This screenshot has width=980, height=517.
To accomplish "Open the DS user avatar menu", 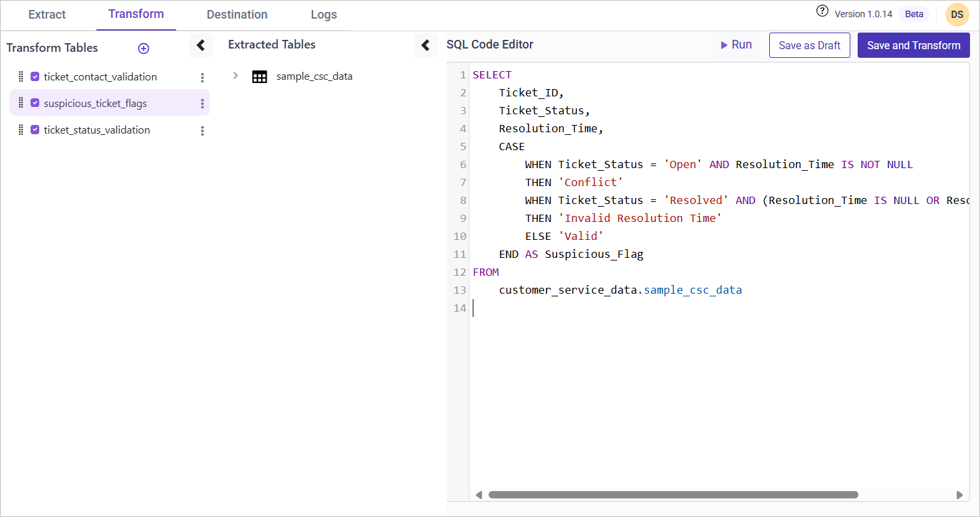I will coord(957,15).
